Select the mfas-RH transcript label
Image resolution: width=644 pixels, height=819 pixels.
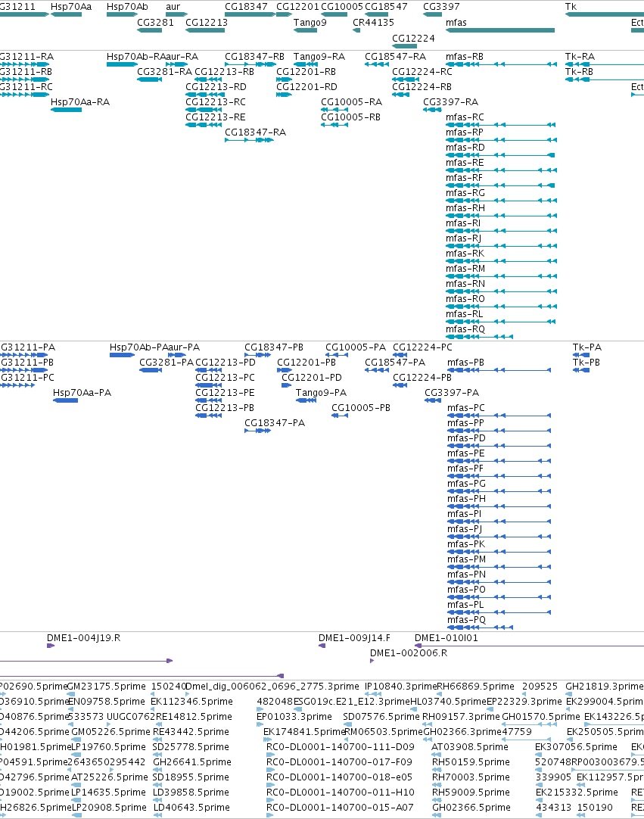point(465,208)
